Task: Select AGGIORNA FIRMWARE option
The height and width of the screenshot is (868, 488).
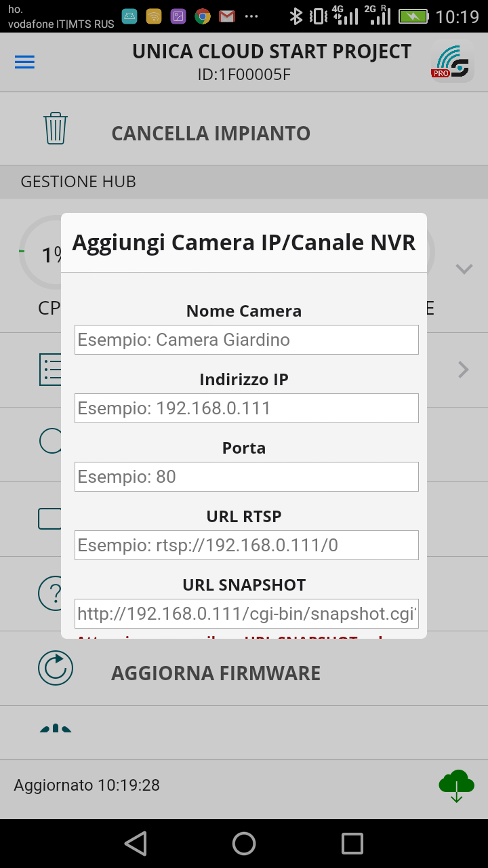Action: [216, 673]
